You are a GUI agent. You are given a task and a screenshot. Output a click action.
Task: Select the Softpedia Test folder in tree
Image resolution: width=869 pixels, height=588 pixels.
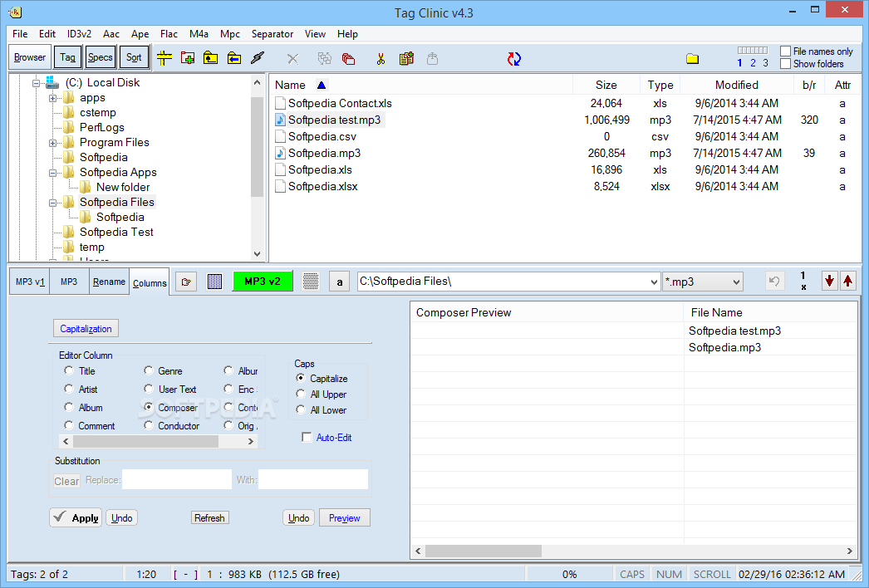click(116, 233)
